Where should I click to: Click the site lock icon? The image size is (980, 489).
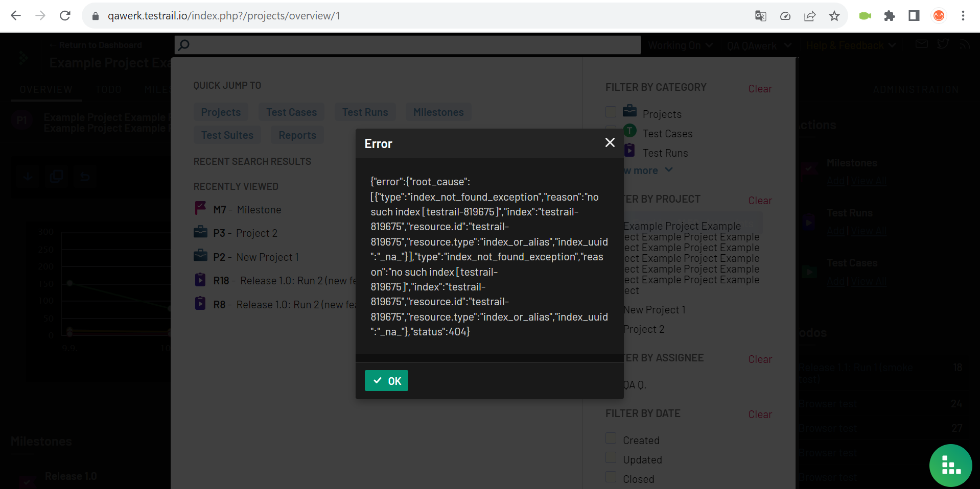(x=95, y=16)
